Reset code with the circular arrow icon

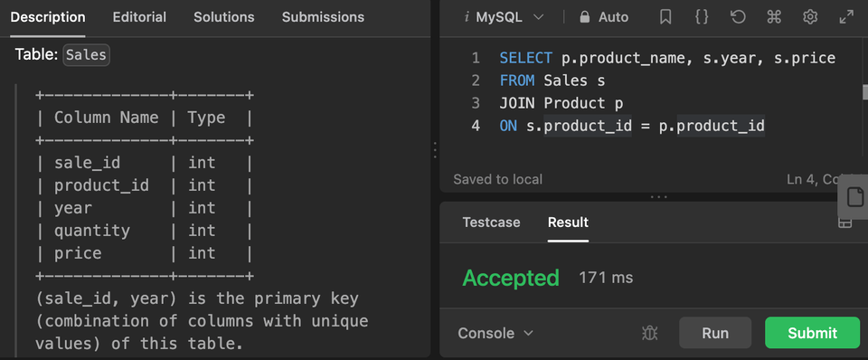coord(738,17)
